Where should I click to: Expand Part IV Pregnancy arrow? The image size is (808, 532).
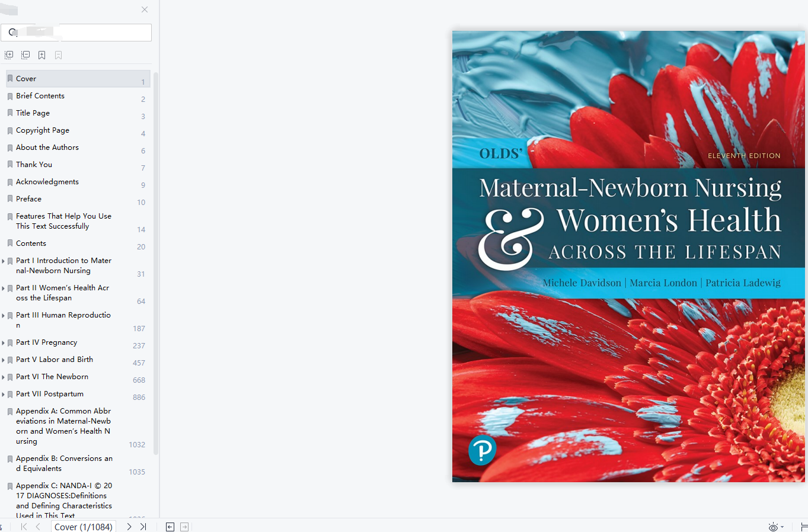tap(4, 343)
